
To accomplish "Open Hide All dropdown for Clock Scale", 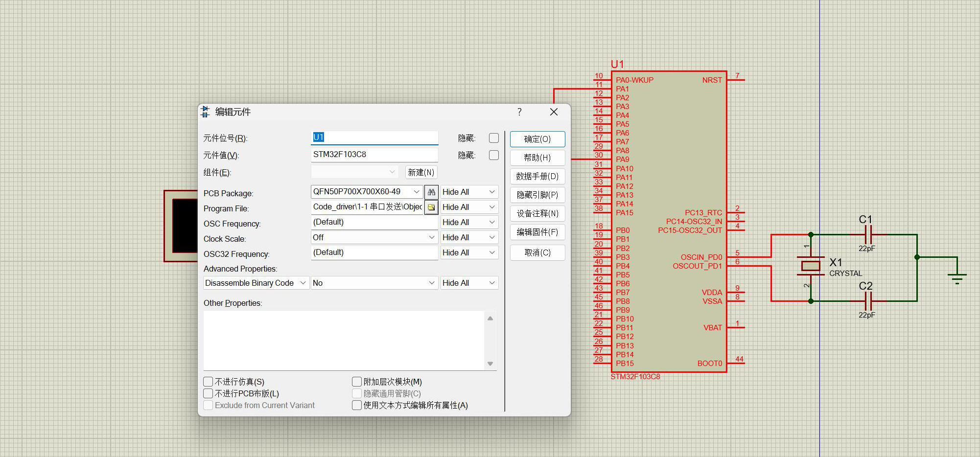I will pyautogui.click(x=469, y=237).
